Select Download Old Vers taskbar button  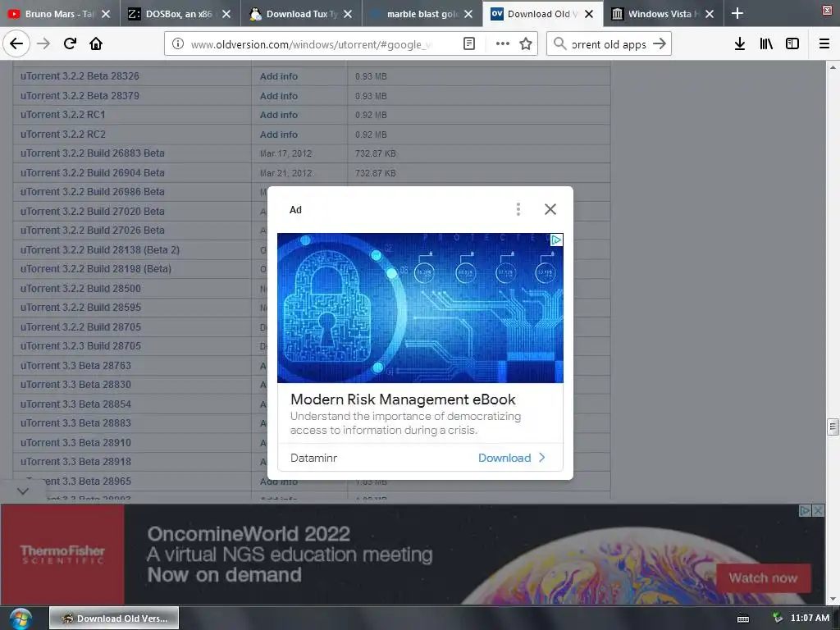(114, 619)
